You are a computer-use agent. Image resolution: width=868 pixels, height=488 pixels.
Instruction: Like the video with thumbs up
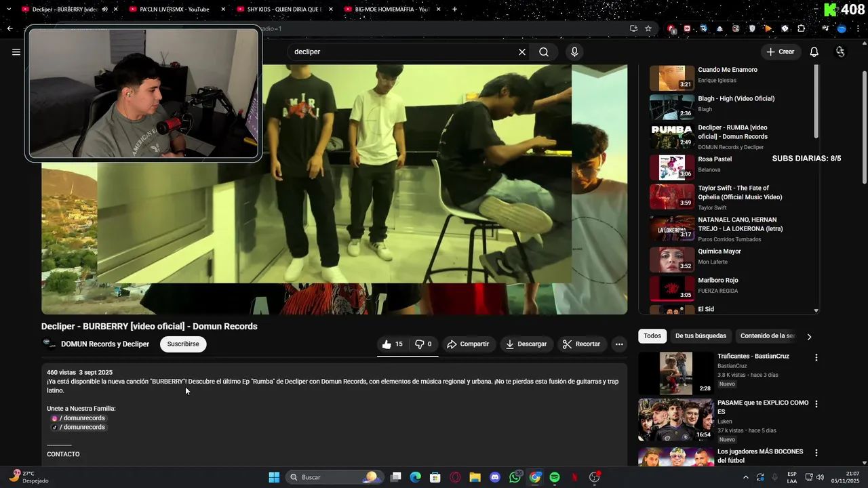point(393,344)
